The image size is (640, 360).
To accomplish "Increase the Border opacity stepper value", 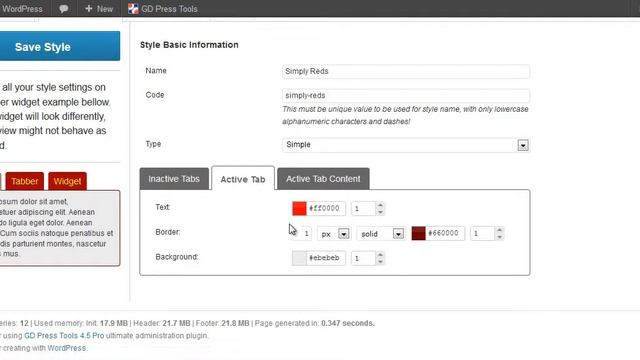I will [500, 230].
